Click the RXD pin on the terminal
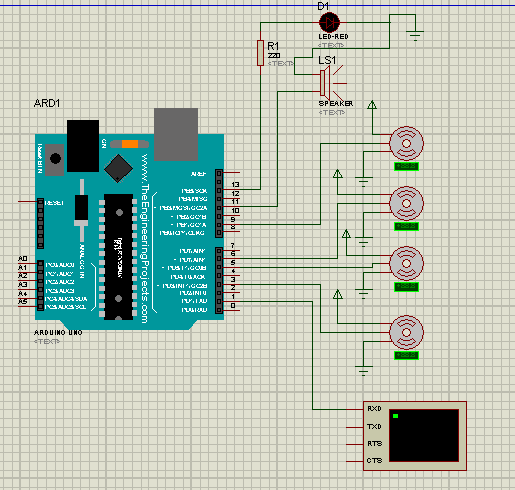This screenshot has width=515, height=490. tap(374, 409)
